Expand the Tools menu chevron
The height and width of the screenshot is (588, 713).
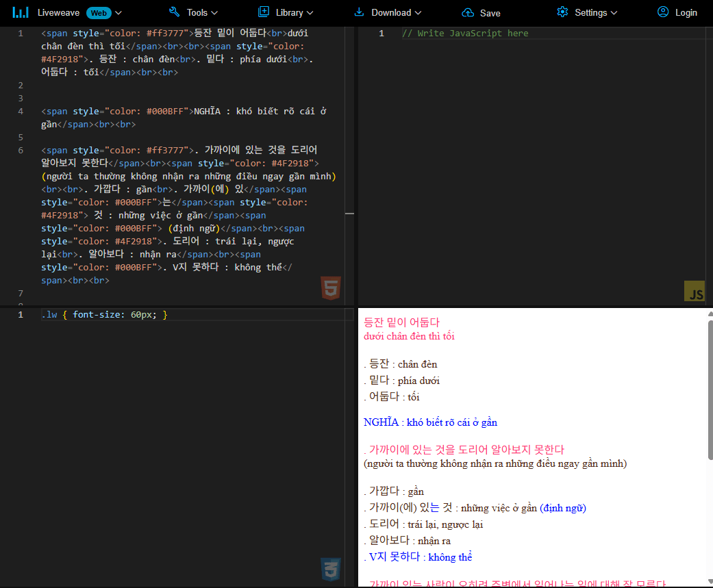(x=214, y=13)
